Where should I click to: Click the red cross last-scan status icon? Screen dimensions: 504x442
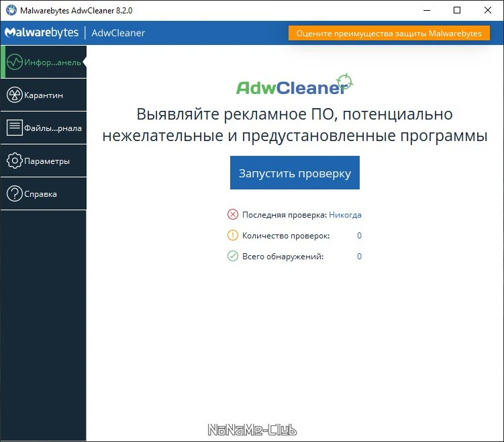coord(233,214)
